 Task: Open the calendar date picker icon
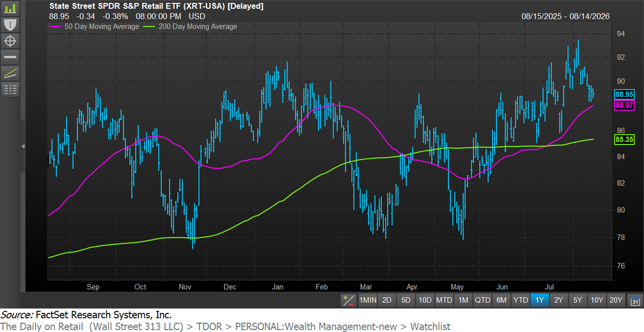click(x=635, y=300)
